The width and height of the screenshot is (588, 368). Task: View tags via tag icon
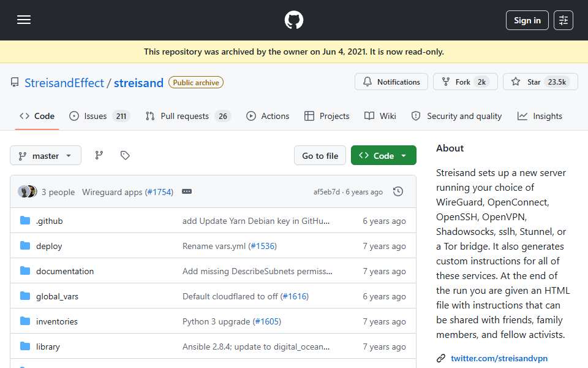(x=125, y=155)
